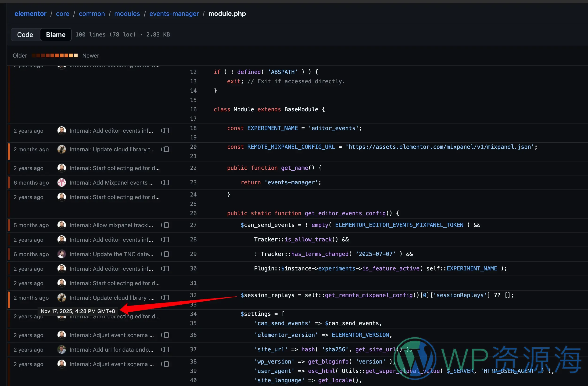Screen dimensions: 588x386
Task: Click blame-prior icon on line 20 row
Action: tap(165, 149)
